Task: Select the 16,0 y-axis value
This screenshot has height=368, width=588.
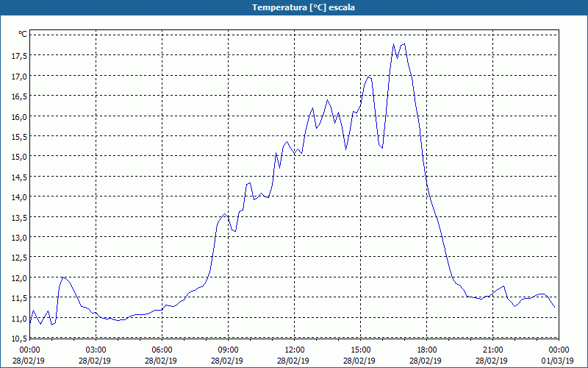Action: click(x=19, y=116)
